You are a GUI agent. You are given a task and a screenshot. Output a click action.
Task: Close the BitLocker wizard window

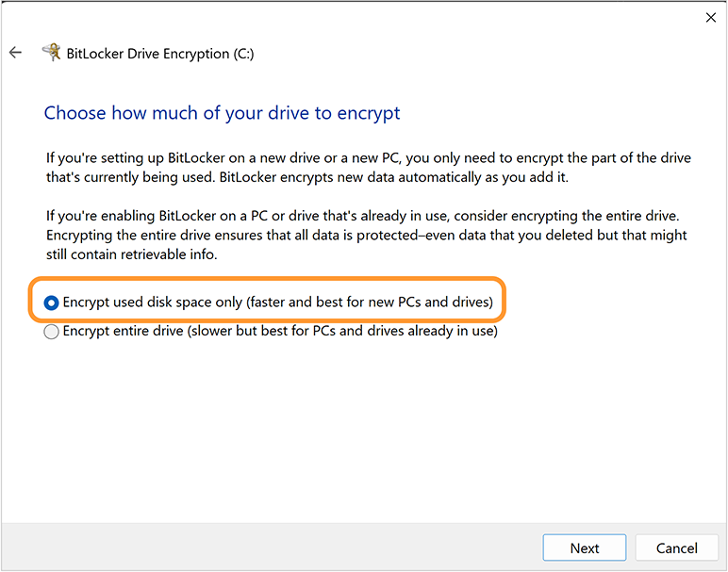[x=710, y=17]
